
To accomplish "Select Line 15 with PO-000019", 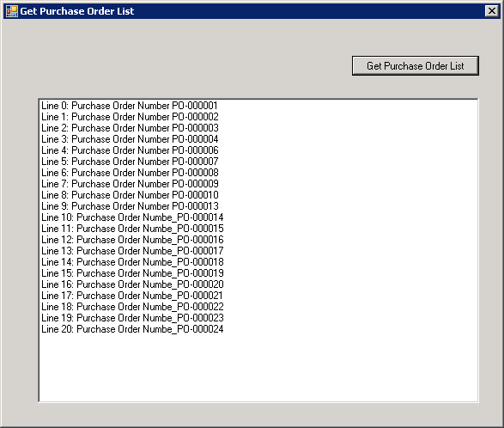I will pyautogui.click(x=132, y=273).
